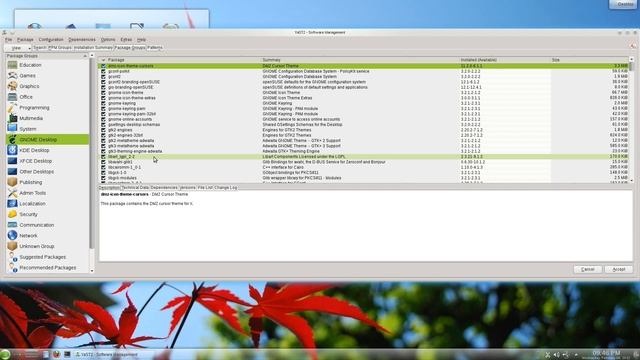
Task: Open the Change Log tab
Action: point(226,188)
